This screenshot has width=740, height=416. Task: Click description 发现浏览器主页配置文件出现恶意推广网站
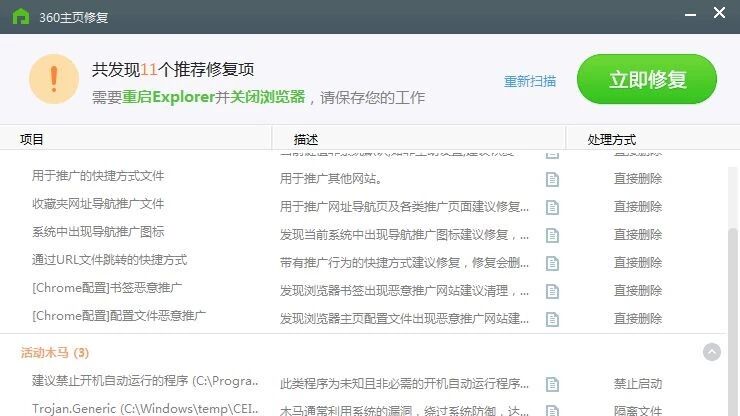[x=404, y=318]
